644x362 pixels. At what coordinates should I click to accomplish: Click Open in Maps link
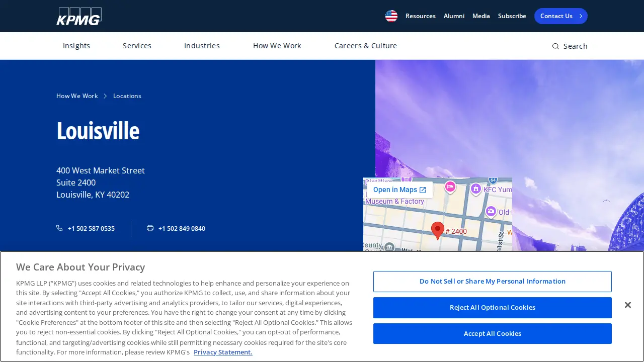click(x=399, y=190)
